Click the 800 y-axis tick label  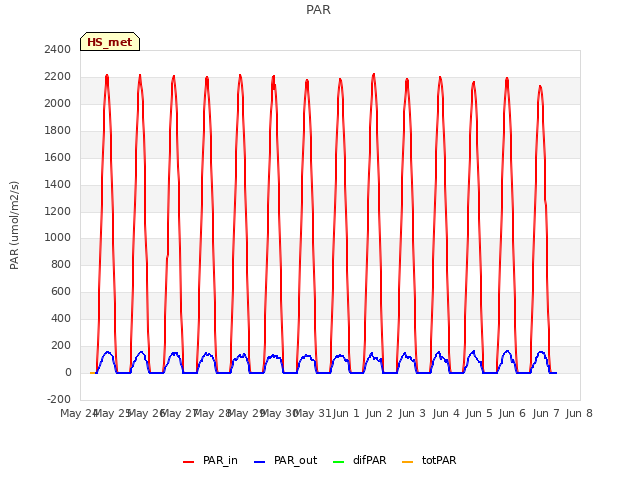(x=61, y=264)
